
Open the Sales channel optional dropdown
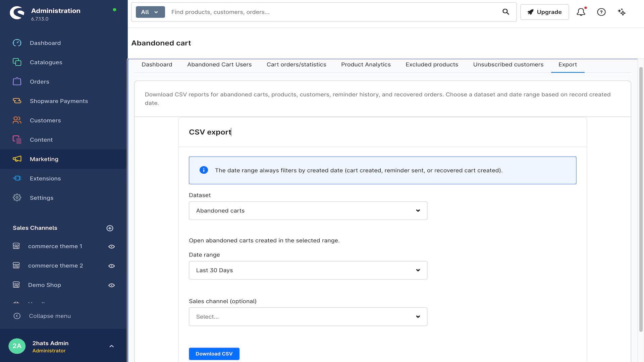(x=308, y=317)
